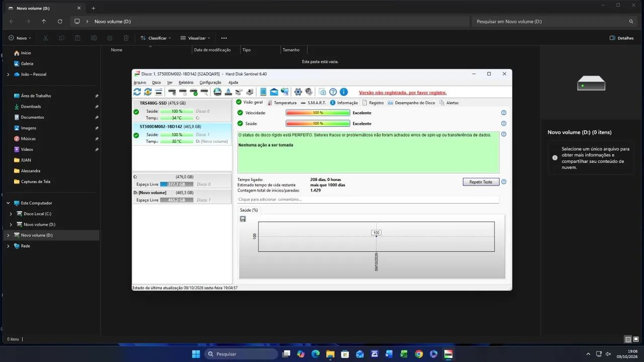Click the speaker sound toolbar icon
The image size is (644, 362).
click(308, 92)
